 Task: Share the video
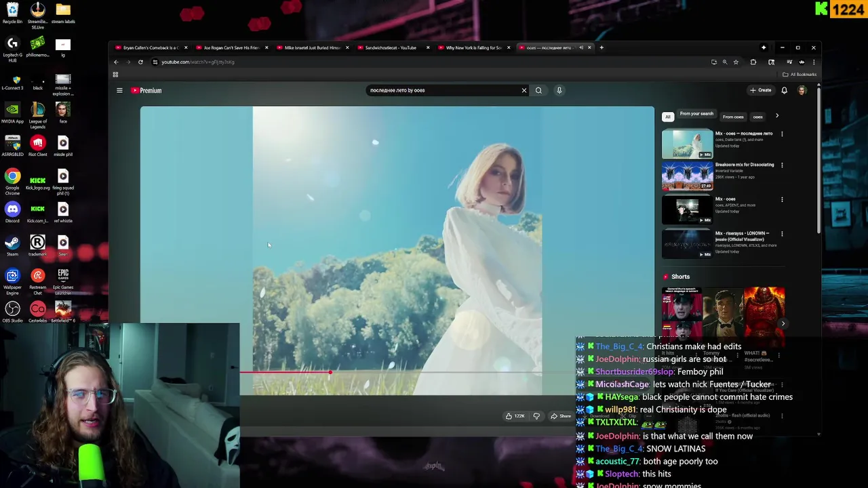pyautogui.click(x=561, y=416)
